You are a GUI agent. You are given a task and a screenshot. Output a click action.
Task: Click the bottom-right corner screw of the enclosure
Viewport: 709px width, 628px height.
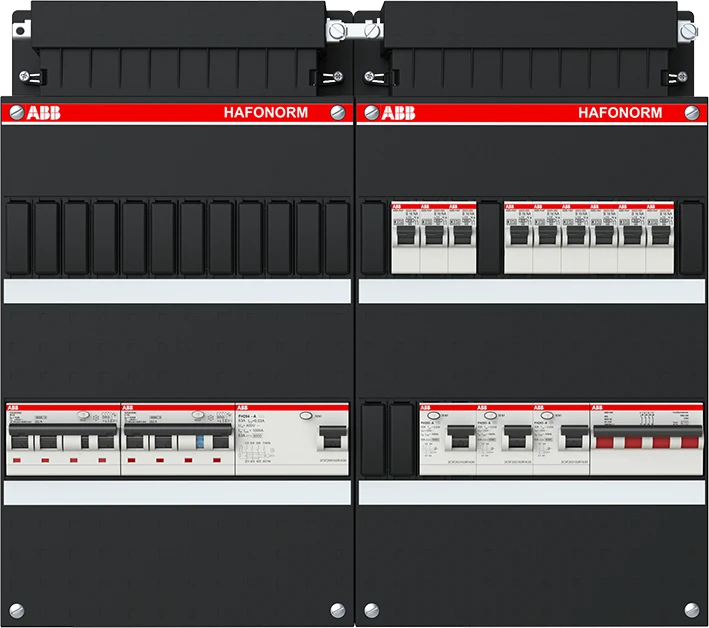coord(690,609)
